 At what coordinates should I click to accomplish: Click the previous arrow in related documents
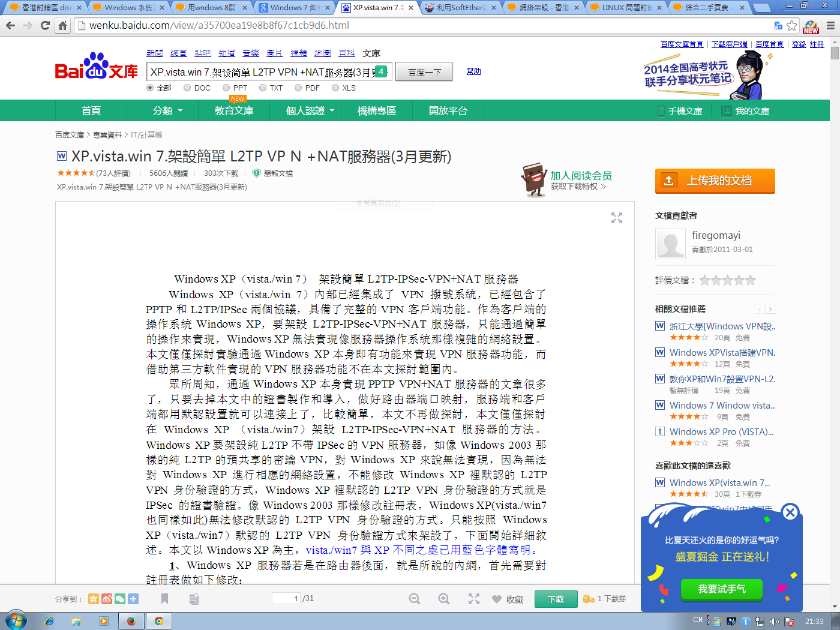(x=760, y=310)
